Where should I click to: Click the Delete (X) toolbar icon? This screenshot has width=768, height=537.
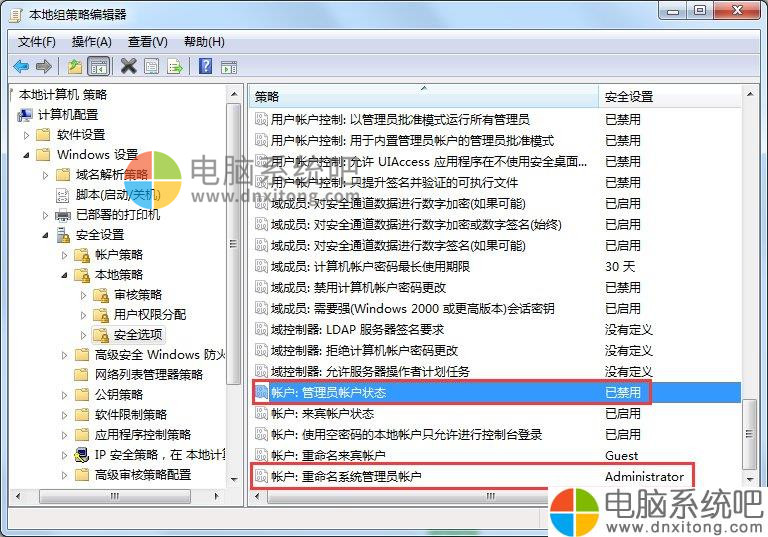click(x=128, y=66)
